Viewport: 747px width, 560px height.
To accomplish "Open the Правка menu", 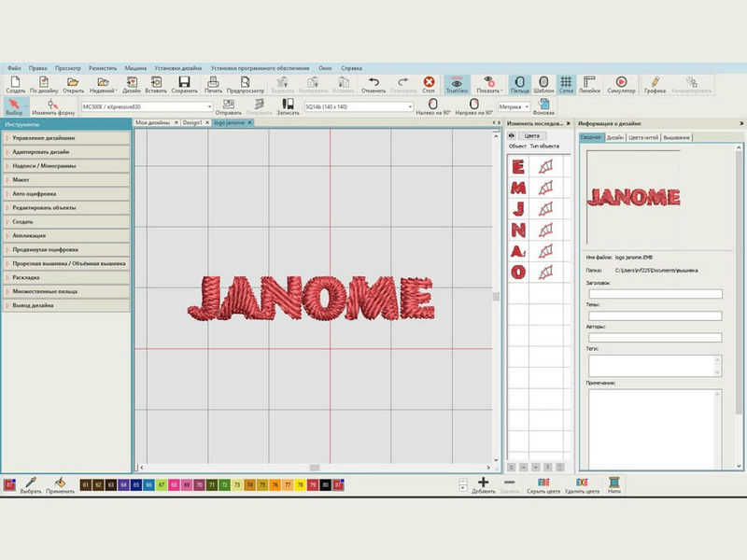I will (x=37, y=68).
